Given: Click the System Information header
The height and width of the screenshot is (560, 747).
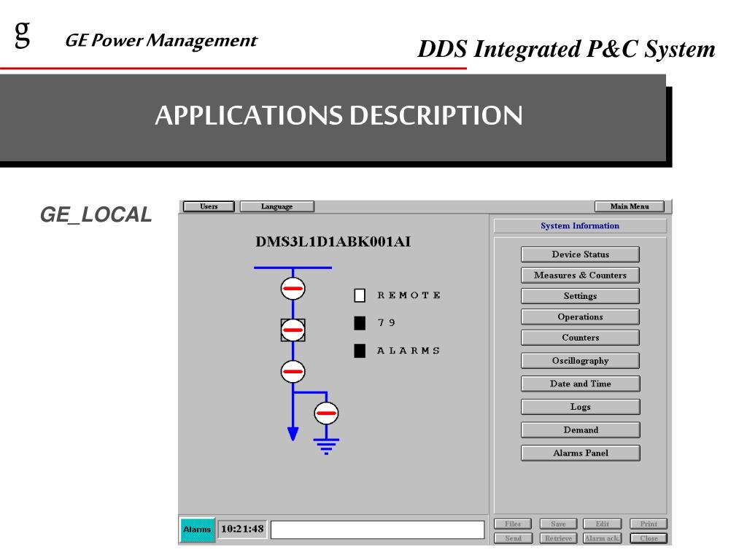Looking at the screenshot, I should click(x=580, y=226).
